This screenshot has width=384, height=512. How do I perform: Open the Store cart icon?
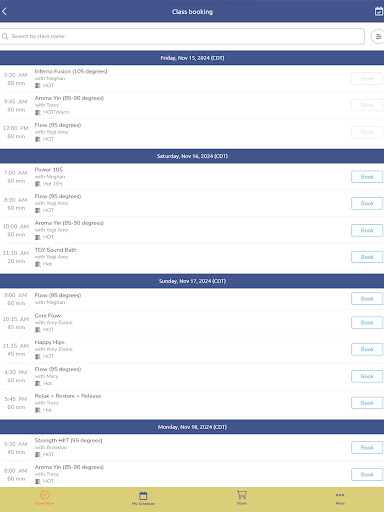click(242, 494)
